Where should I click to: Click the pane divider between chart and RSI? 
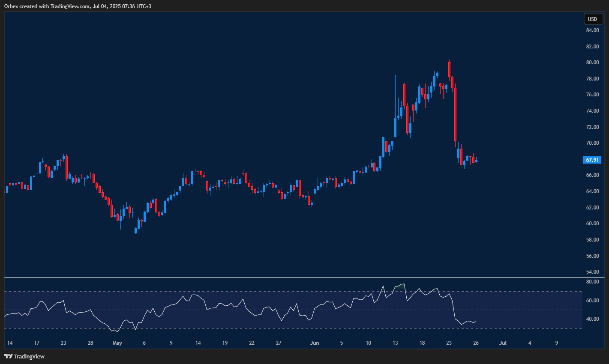(300, 277)
